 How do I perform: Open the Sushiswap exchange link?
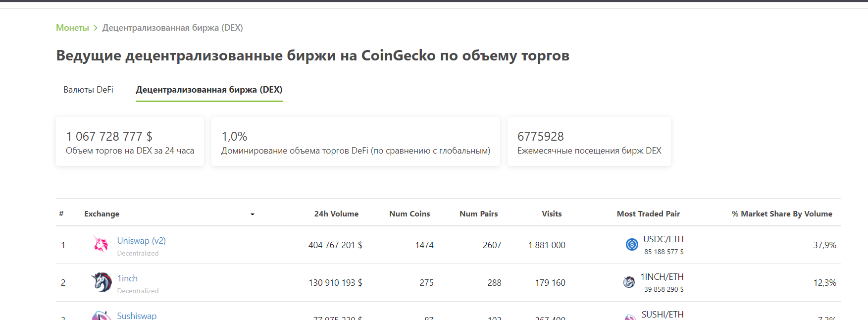tap(137, 316)
